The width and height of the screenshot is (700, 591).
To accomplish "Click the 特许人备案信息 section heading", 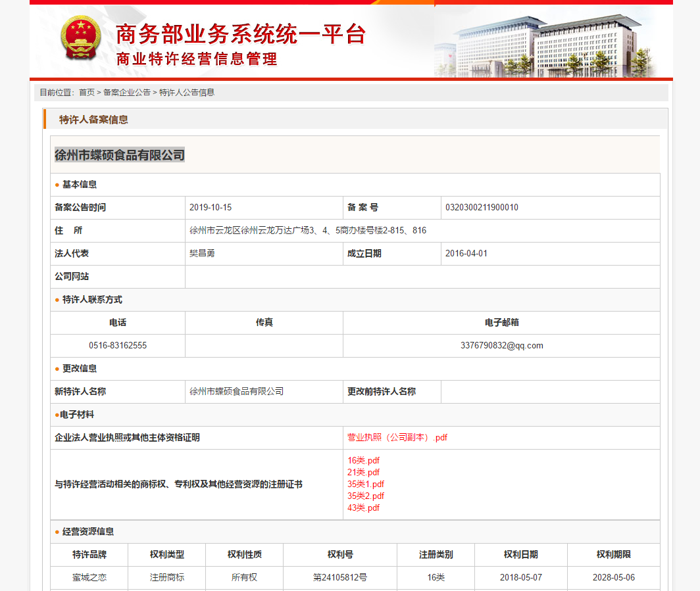I will coord(93,120).
